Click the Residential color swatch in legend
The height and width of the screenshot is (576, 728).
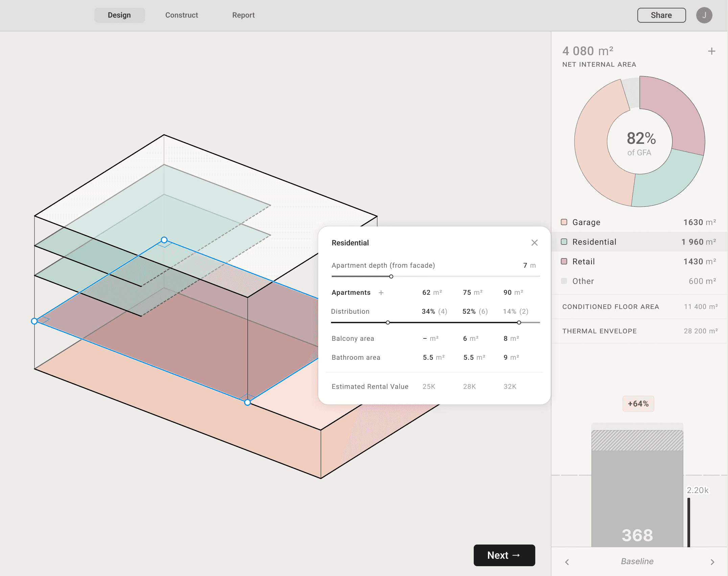tap(564, 242)
